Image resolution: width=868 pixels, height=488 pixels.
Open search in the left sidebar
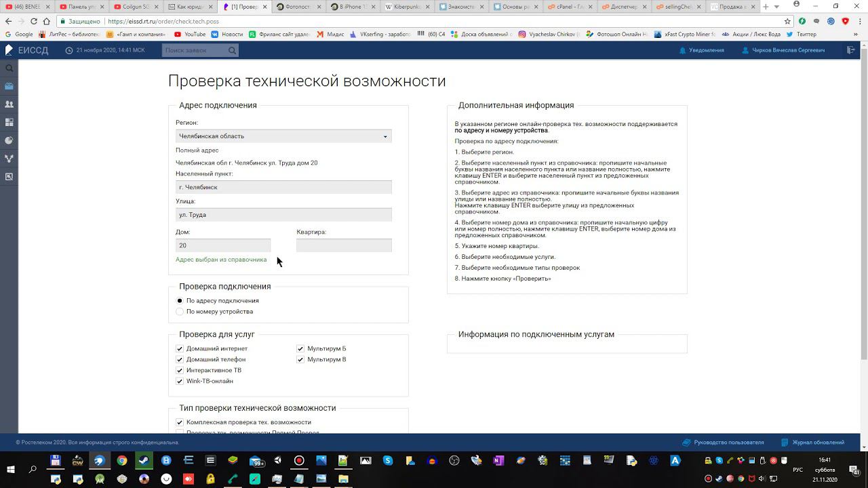coord(9,68)
